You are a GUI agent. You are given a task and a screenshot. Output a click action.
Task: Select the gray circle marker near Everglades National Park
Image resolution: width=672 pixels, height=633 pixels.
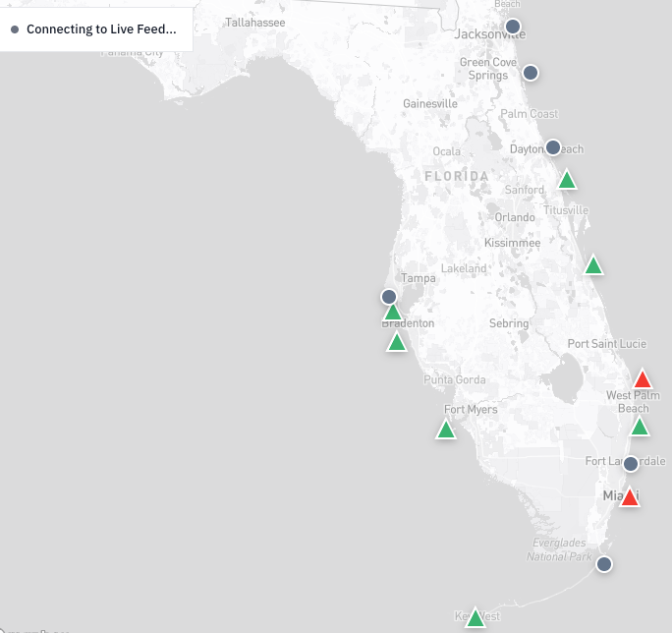click(604, 564)
